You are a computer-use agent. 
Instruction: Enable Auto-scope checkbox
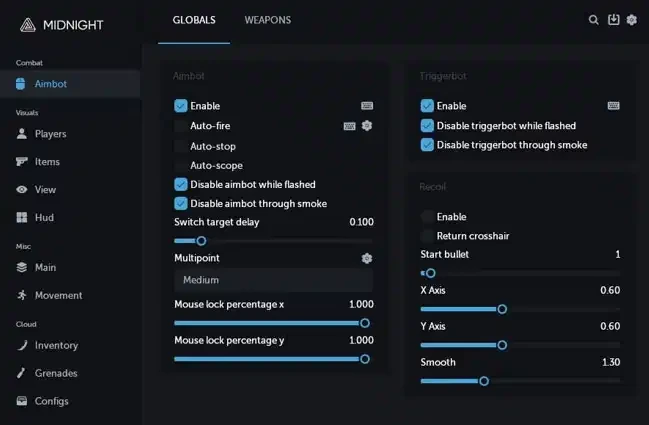pyautogui.click(x=180, y=166)
